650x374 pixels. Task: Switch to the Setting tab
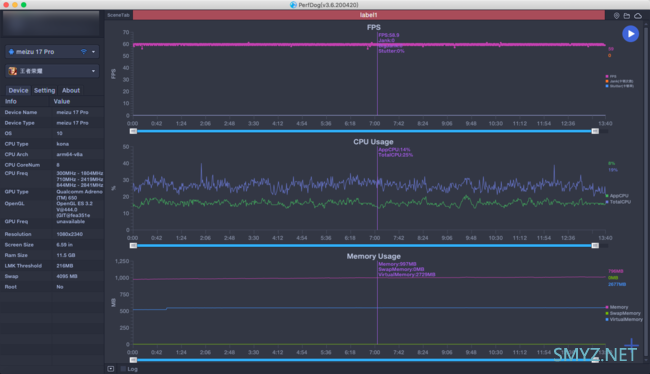pos(44,90)
